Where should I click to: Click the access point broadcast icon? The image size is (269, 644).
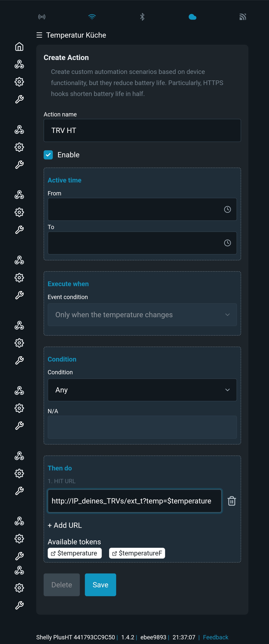42,17
